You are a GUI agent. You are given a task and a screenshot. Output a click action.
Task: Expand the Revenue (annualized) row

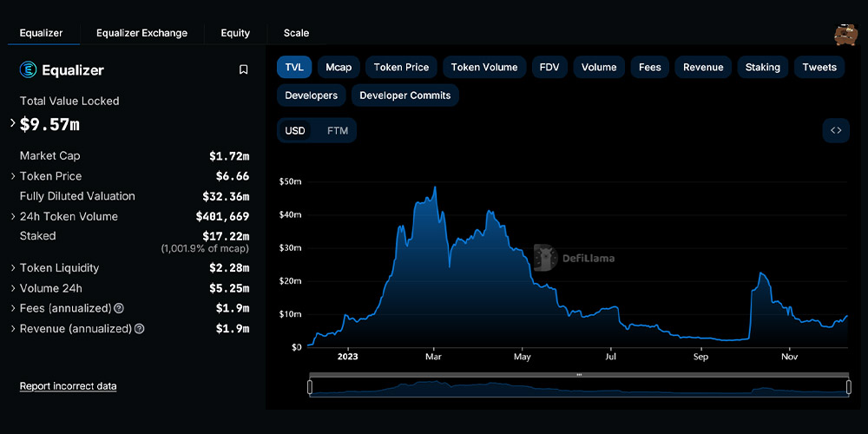(x=13, y=329)
